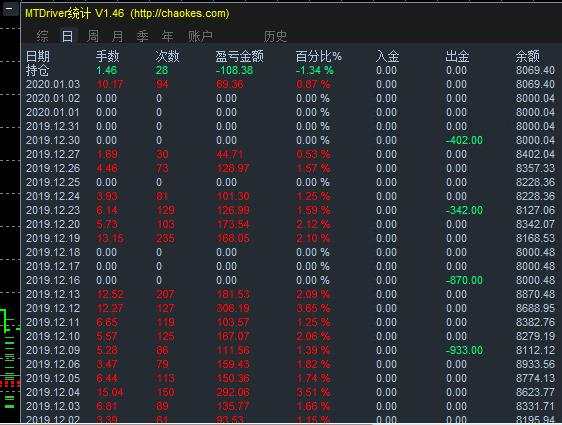The height and width of the screenshot is (425, 562).
Task: Select the 2019.12.18 date row
Action: click(x=53, y=252)
